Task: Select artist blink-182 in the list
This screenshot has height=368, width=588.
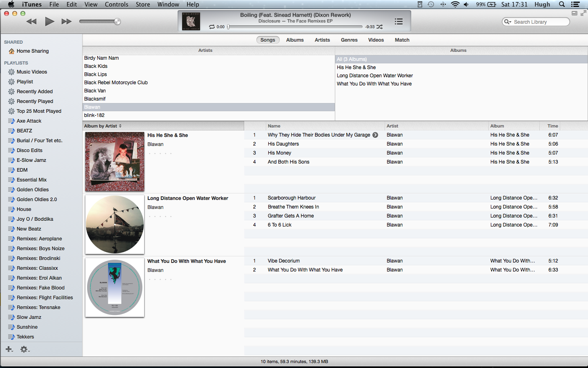Action: point(209,115)
